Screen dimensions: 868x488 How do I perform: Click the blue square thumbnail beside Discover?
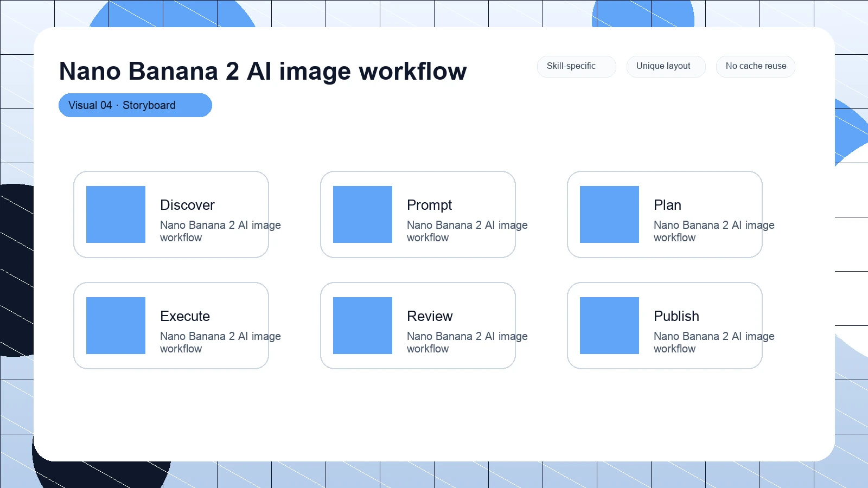tap(116, 214)
